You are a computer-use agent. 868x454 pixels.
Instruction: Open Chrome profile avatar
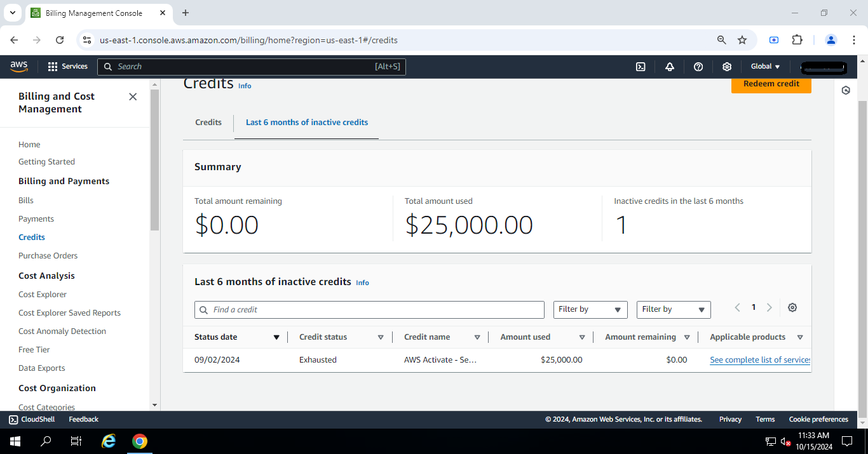point(831,40)
